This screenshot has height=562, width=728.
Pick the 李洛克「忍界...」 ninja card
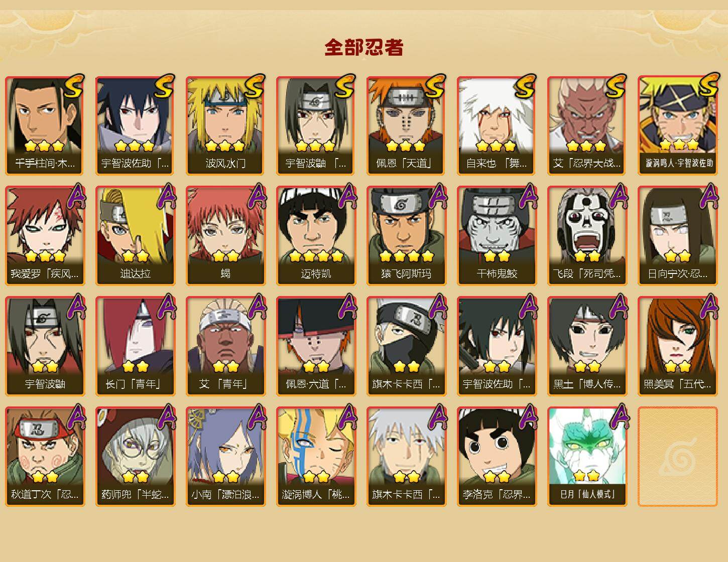497,457
